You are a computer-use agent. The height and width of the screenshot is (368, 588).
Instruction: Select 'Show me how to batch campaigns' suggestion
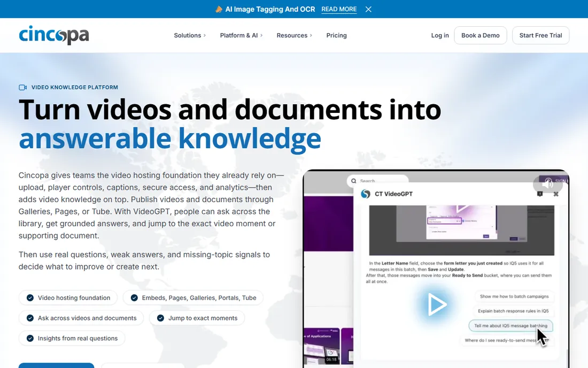click(514, 296)
